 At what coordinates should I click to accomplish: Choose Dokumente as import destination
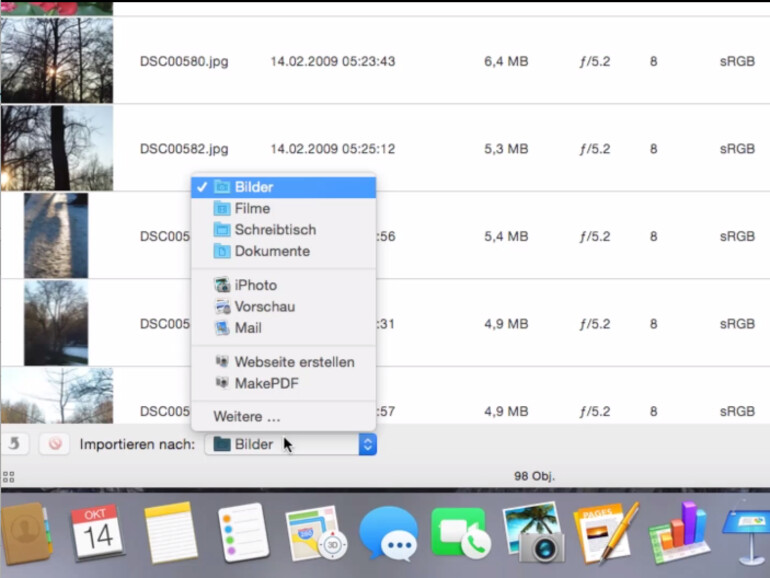(x=283, y=251)
